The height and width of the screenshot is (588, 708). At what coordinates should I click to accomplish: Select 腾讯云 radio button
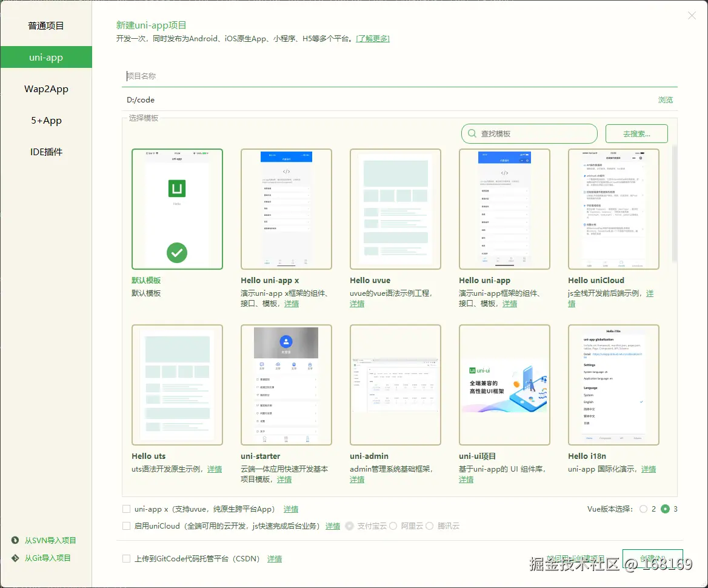[429, 526]
